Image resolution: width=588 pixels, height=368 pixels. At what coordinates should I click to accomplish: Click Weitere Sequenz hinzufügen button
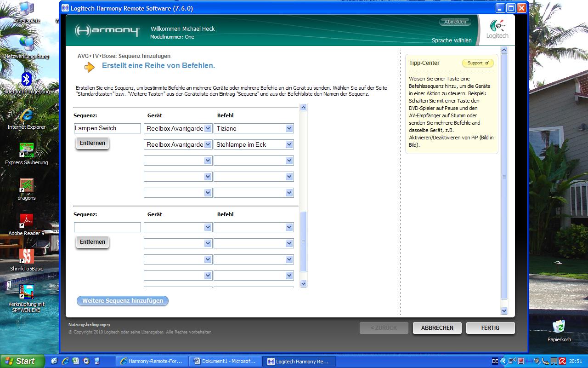[x=123, y=301]
